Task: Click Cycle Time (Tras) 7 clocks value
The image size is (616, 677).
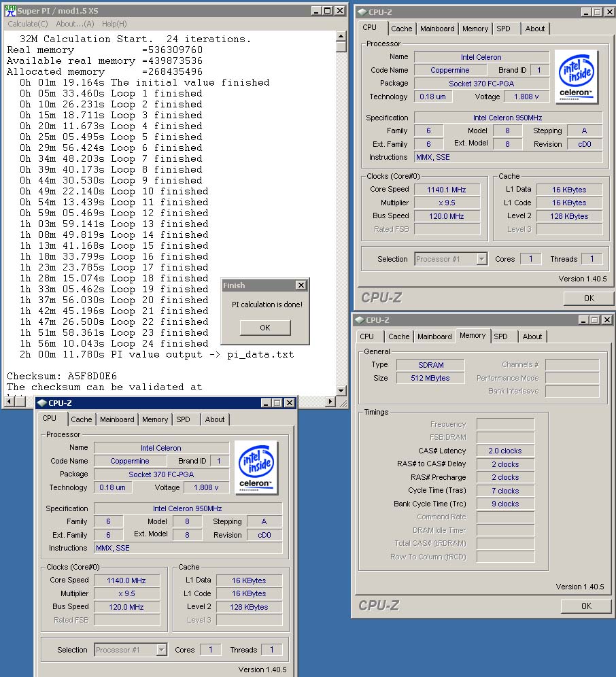Action: click(505, 491)
